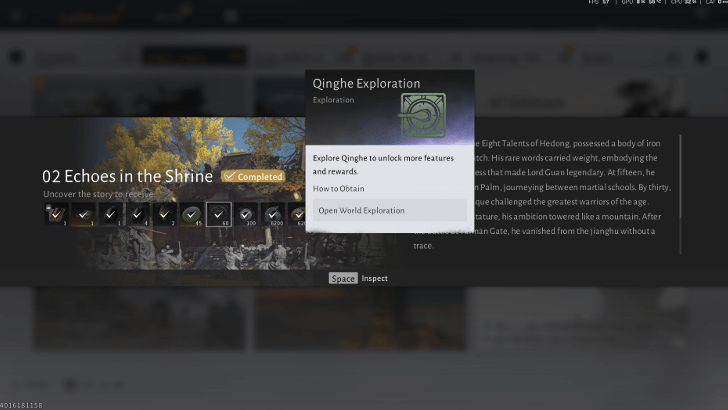Click the green Qinghe Exploration emblem
This screenshot has height=410, width=728.
coord(423,115)
